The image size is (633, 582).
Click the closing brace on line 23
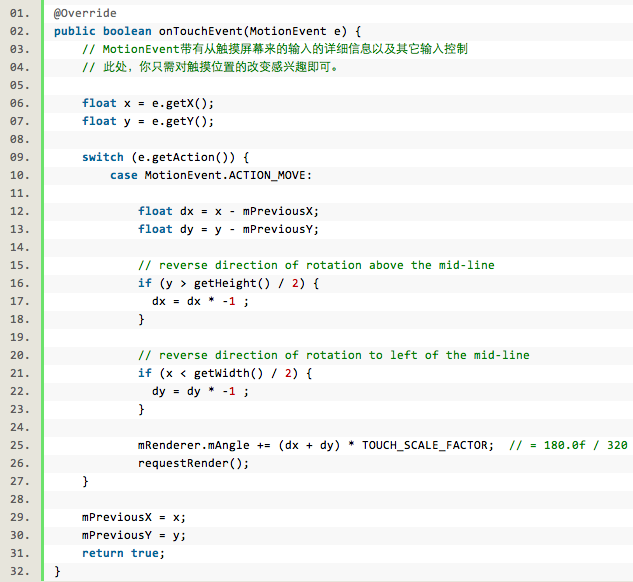pyautogui.click(x=141, y=409)
